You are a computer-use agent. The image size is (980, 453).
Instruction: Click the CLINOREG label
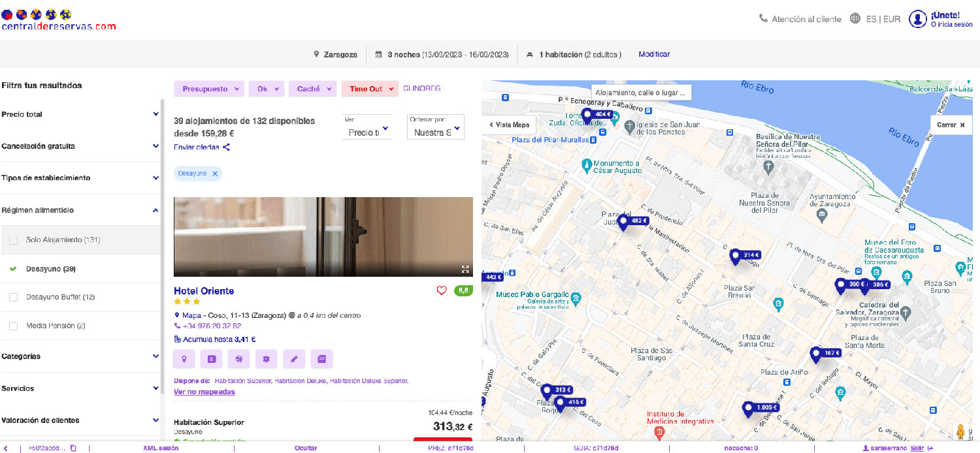click(422, 89)
